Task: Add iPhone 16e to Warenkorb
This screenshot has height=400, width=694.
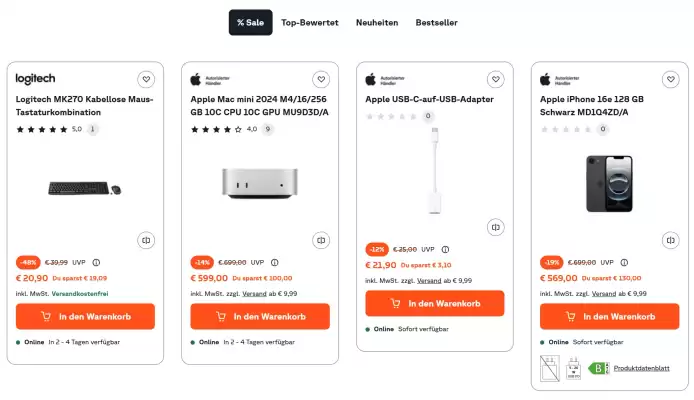Action: (609, 316)
